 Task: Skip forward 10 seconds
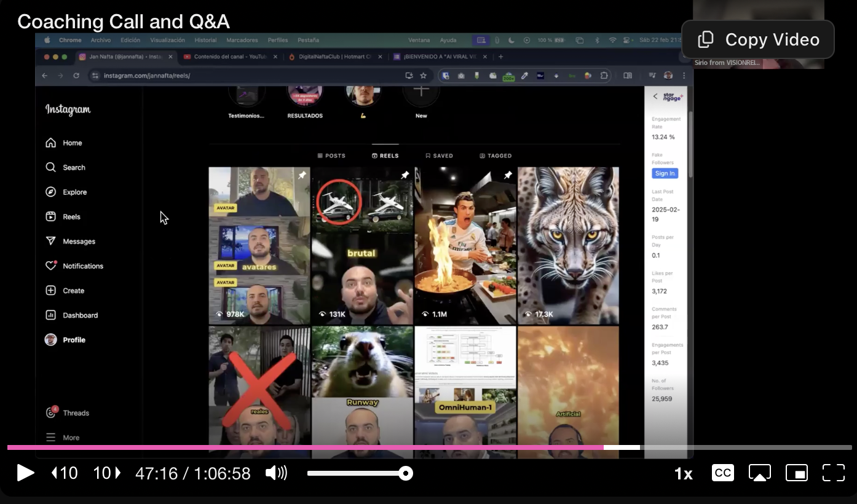[107, 473]
